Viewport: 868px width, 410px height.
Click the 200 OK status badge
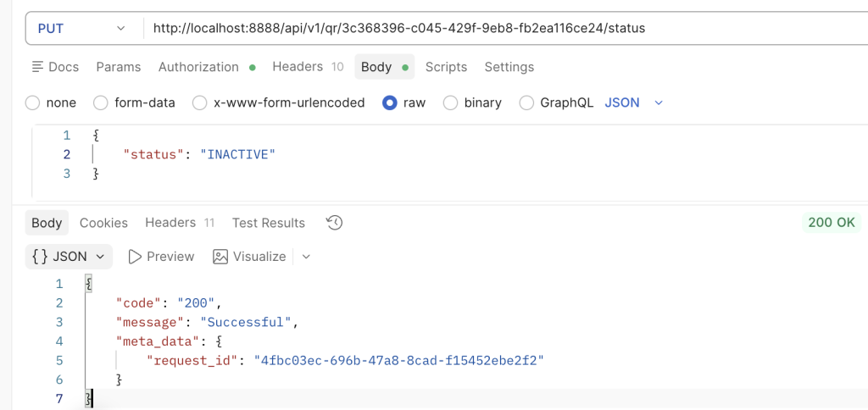[831, 223]
